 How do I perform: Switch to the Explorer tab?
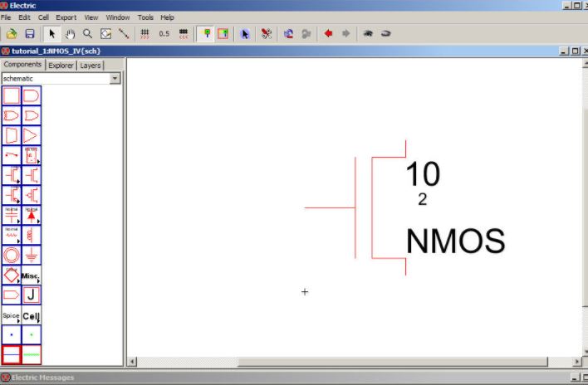point(61,65)
